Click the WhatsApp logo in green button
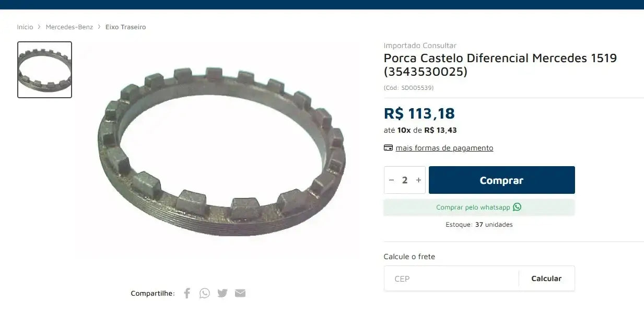 (x=517, y=207)
